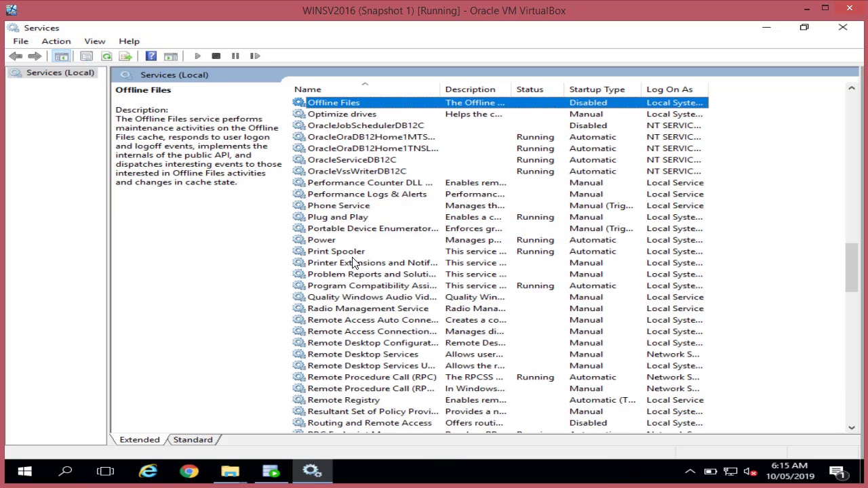868x488 pixels.
Task: Click the Back arrow in the toolbar
Action: pyautogui.click(x=16, y=56)
